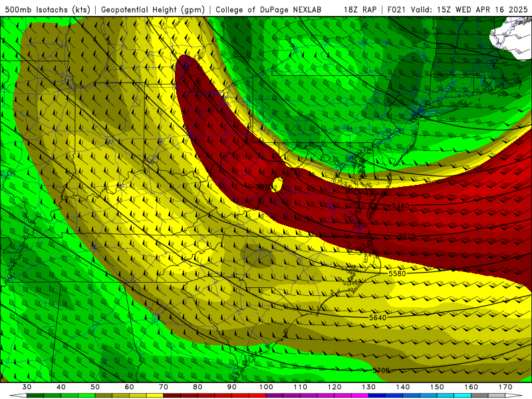
Task: Click the '130' value on the color scale
Action: pos(368,387)
